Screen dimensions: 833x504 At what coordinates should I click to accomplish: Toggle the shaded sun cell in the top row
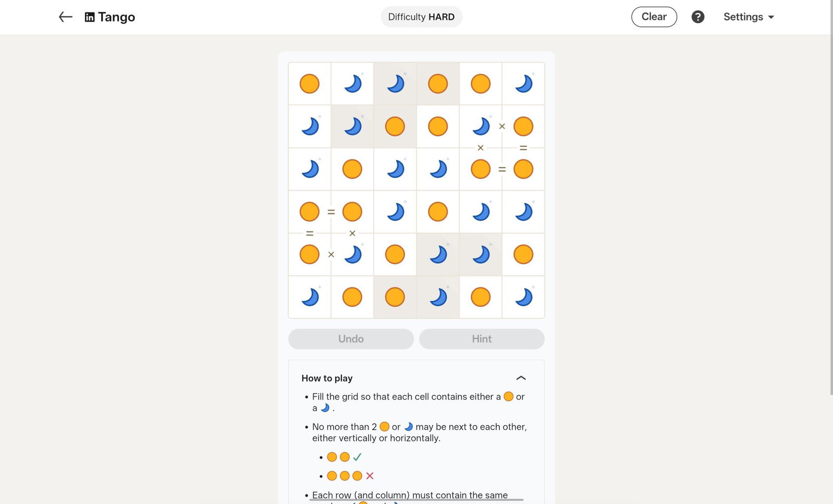coord(437,84)
